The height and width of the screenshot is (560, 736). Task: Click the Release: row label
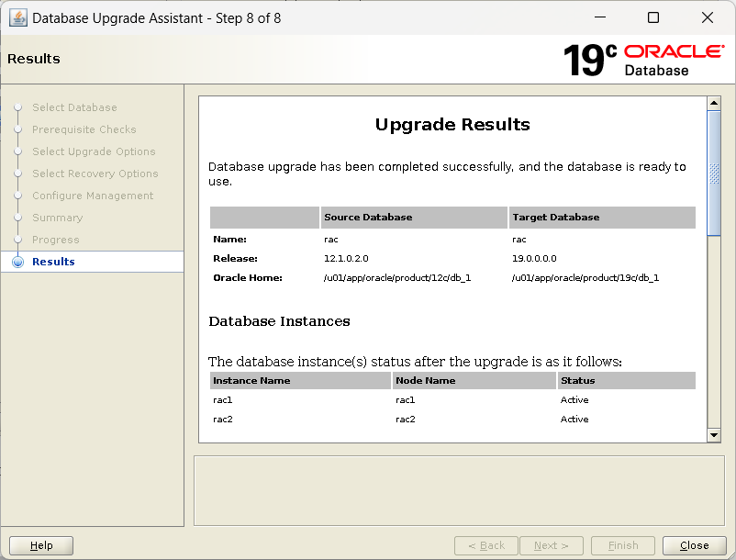click(235, 258)
